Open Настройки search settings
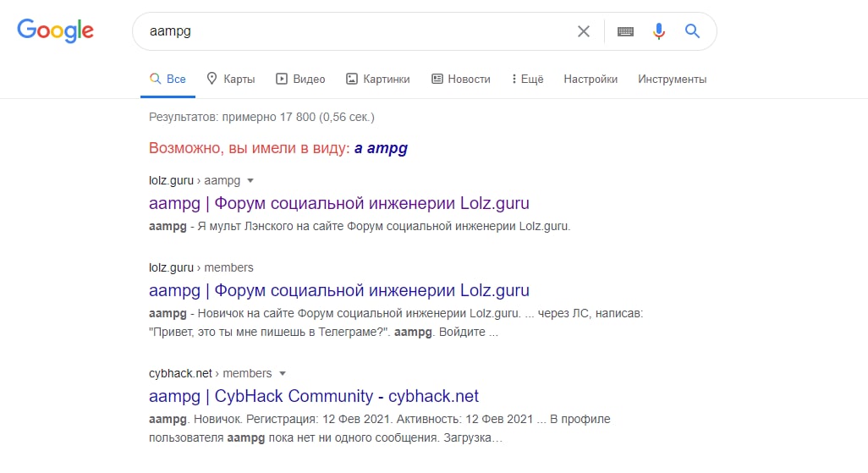This screenshot has height=473, width=868. (591, 80)
